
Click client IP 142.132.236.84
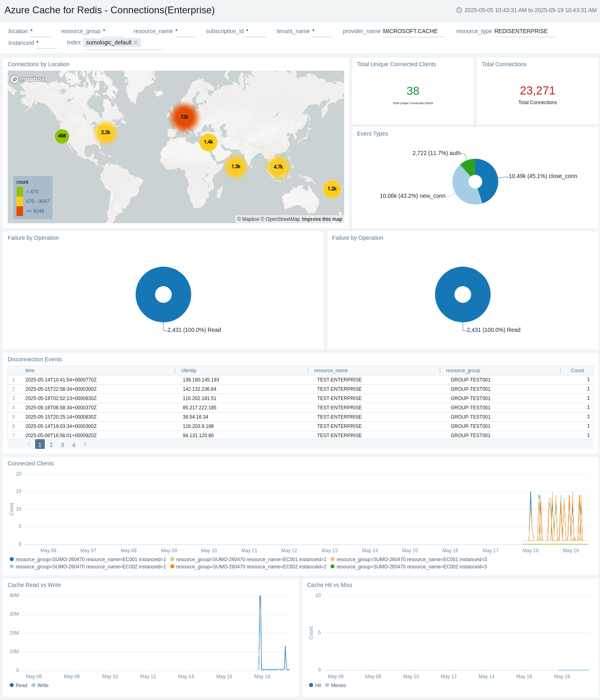pos(199,389)
